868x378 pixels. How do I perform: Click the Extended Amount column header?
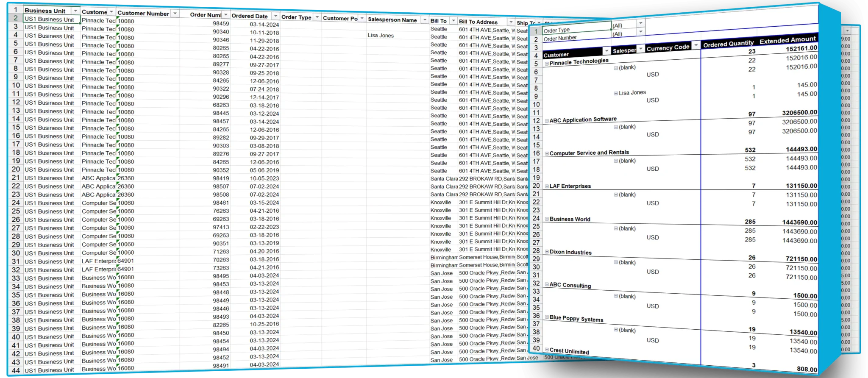pos(787,40)
